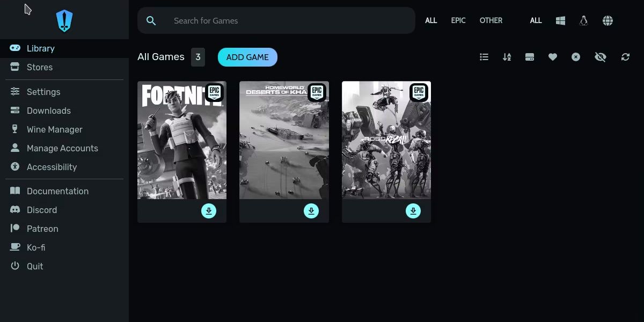Click the ADD GAME button
The height and width of the screenshot is (322, 644).
click(x=247, y=57)
